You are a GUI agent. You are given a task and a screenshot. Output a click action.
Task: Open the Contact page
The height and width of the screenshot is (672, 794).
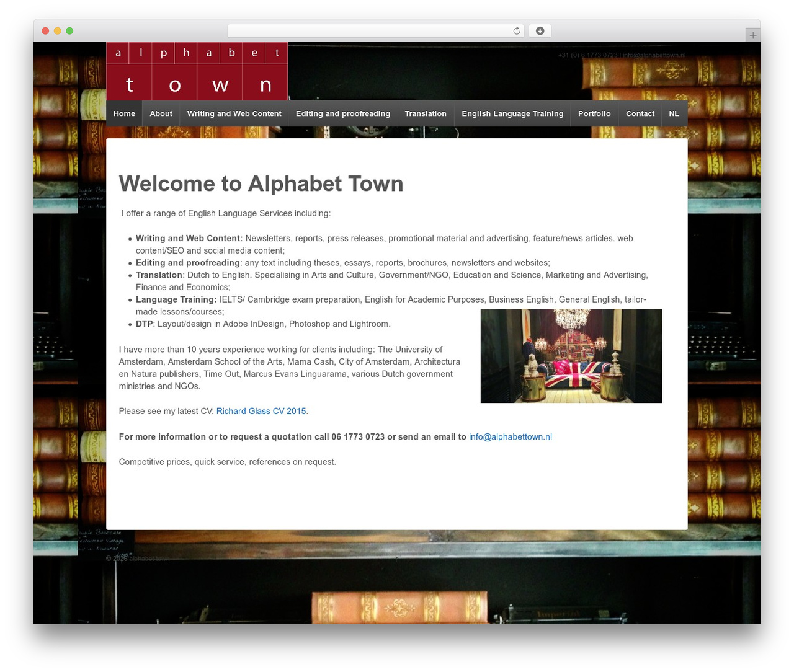(640, 113)
